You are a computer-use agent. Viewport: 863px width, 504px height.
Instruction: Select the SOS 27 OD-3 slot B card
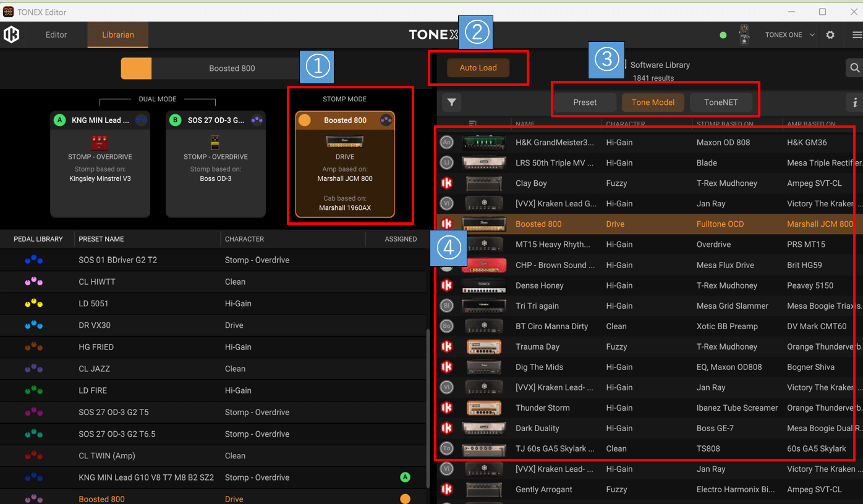(216, 164)
